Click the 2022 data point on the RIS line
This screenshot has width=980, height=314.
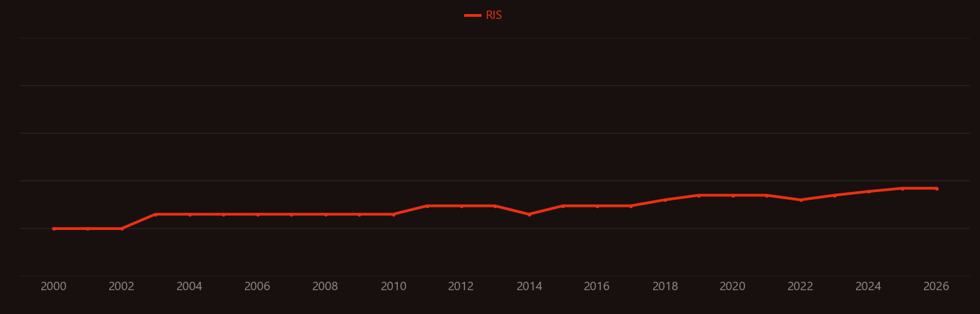pos(801,200)
